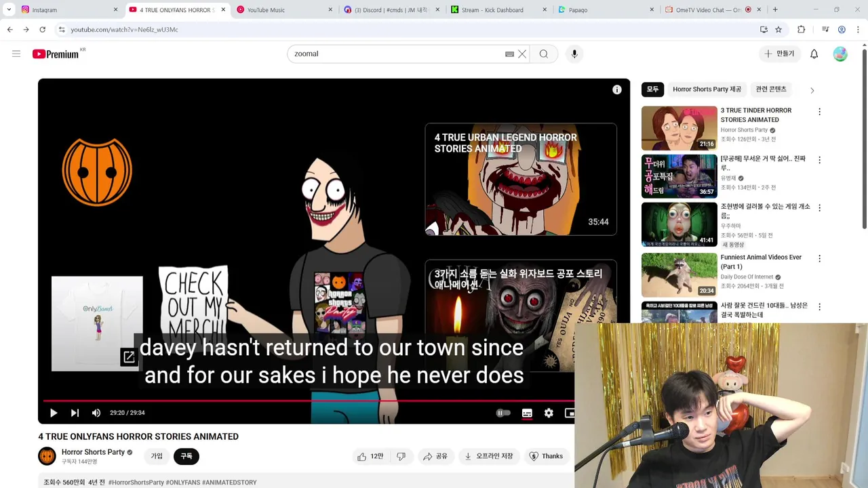Viewport: 868px width, 488px height.
Task: Go back in browser history
Action: (9, 30)
